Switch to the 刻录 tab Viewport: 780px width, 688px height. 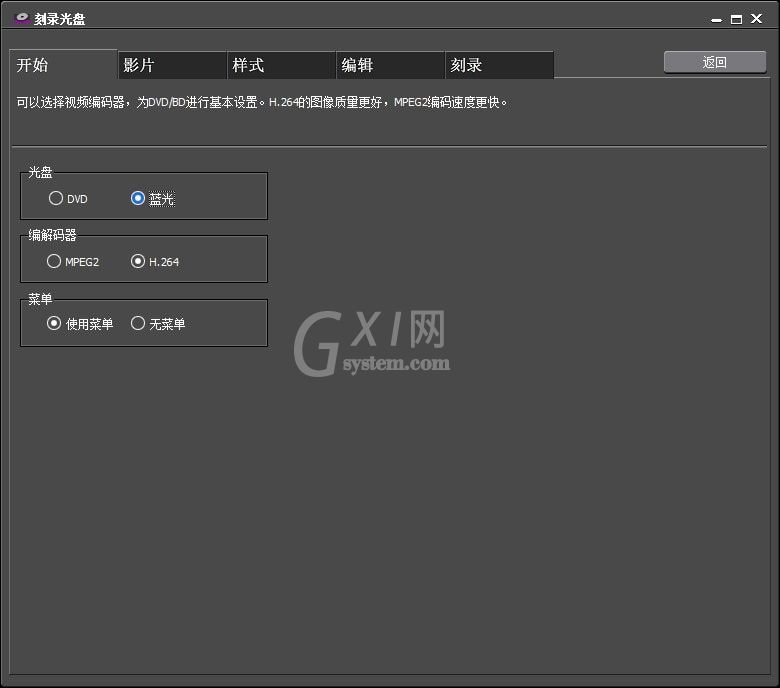click(499, 65)
